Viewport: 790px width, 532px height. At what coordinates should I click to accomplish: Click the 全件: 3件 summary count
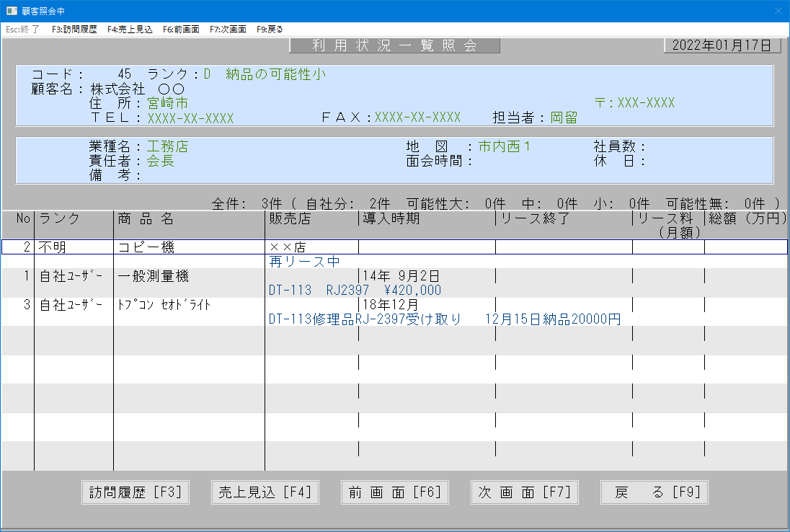click(247, 204)
